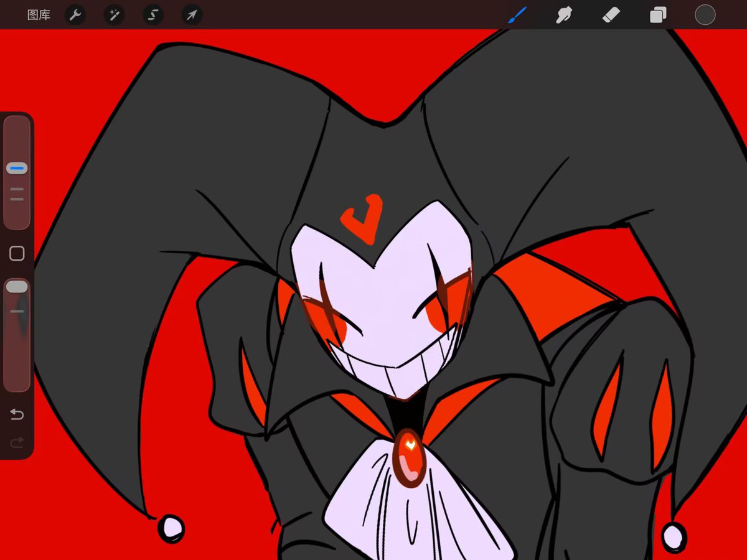
Task: Click the brush opacity slider handle
Action: [x=17, y=287]
